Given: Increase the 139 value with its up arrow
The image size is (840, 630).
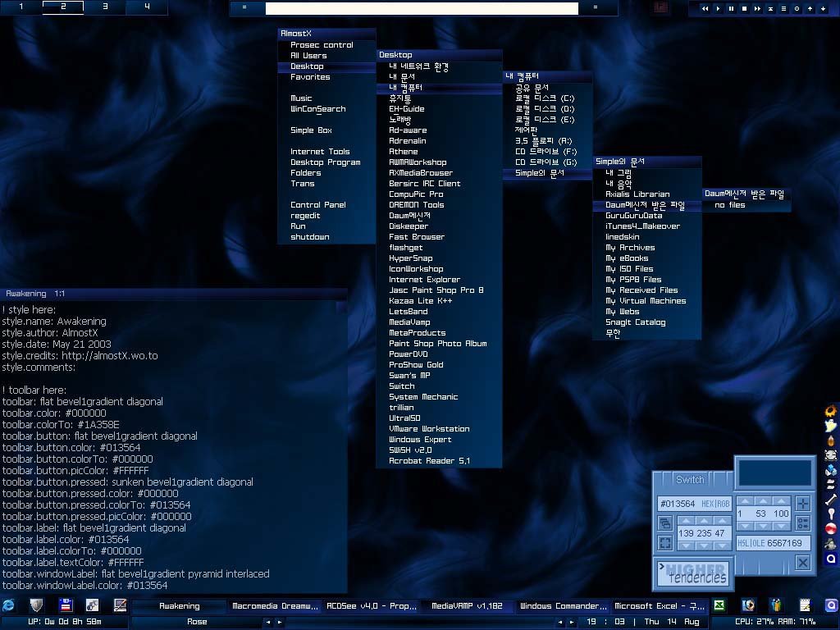Looking at the screenshot, I should pos(687,520).
